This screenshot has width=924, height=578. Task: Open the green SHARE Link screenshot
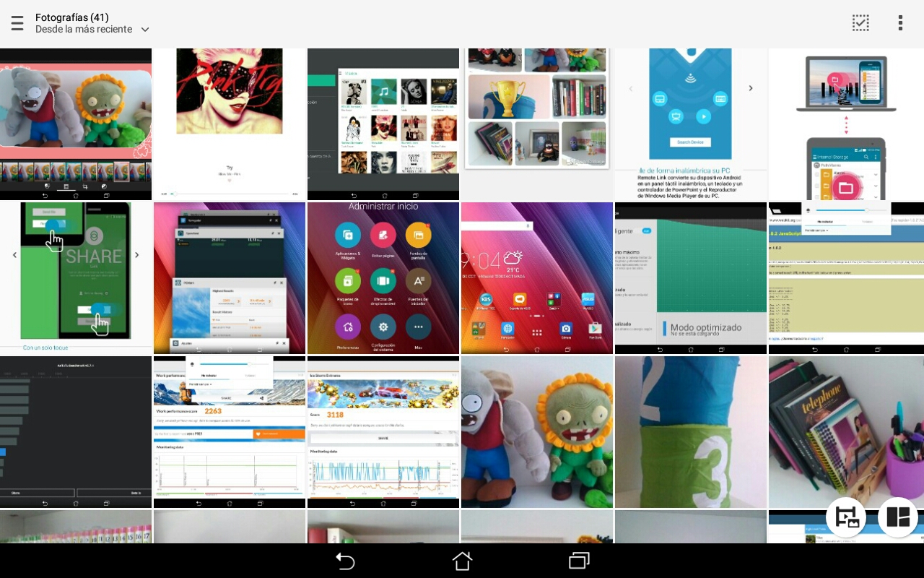click(76, 277)
